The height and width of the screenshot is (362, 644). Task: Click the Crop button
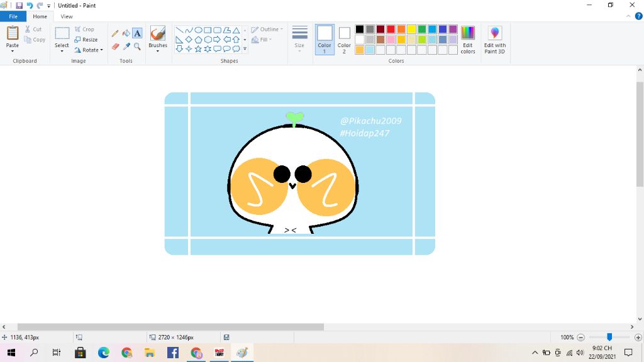pyautogui.click(x=85, y=29)
